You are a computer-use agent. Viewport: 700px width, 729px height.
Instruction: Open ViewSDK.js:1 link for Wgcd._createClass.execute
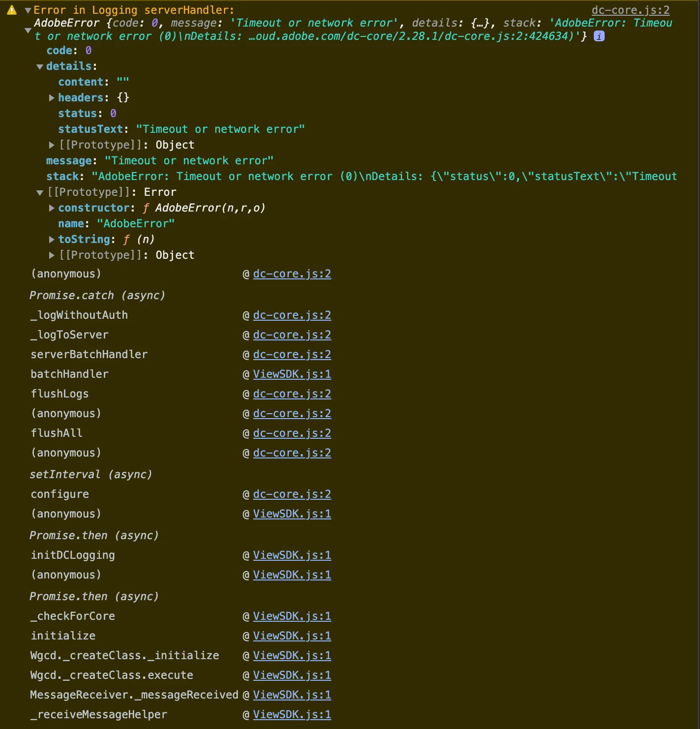[292, 675]
